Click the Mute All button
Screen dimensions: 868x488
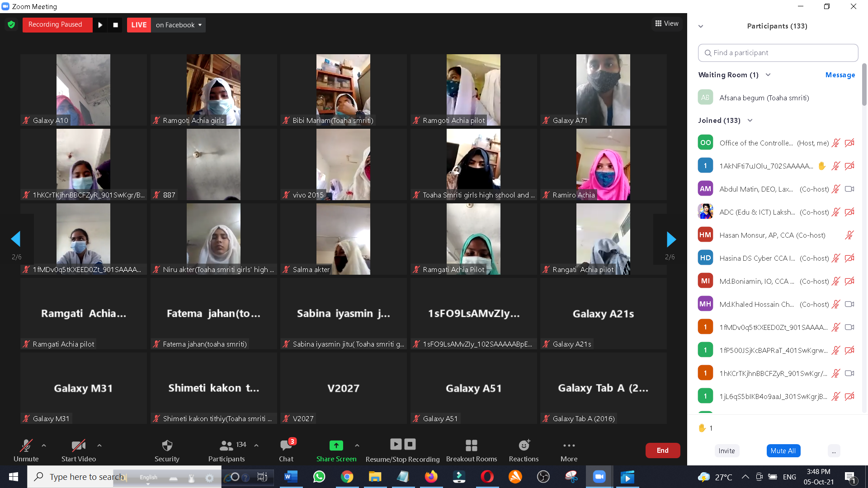click(x=783, y=450)
